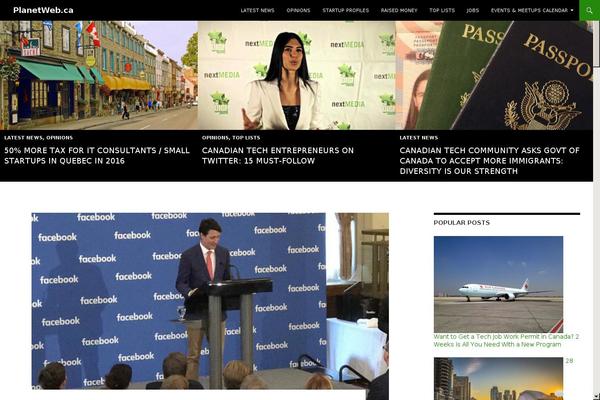Image resolution: width=600 pixels, height=400 pixels.
Task: Select Latest News category above immigrants post
Action: coord(419,137)
